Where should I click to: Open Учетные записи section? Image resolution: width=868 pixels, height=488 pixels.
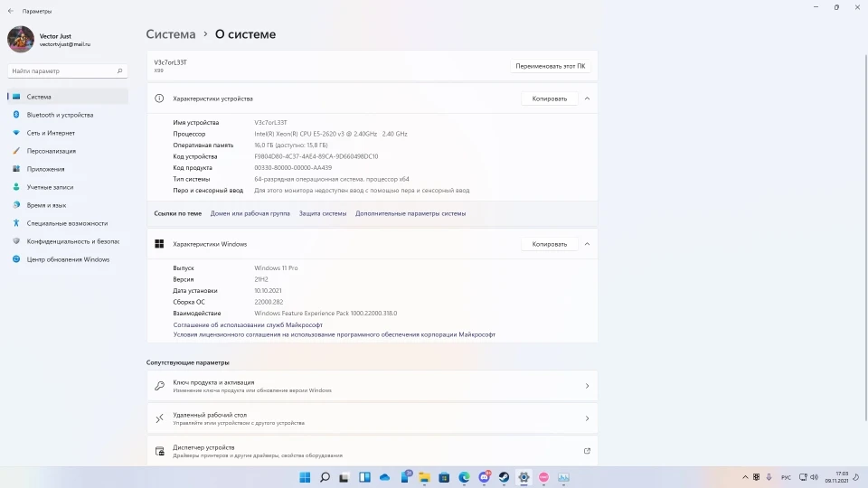click(x=68, y=187)
